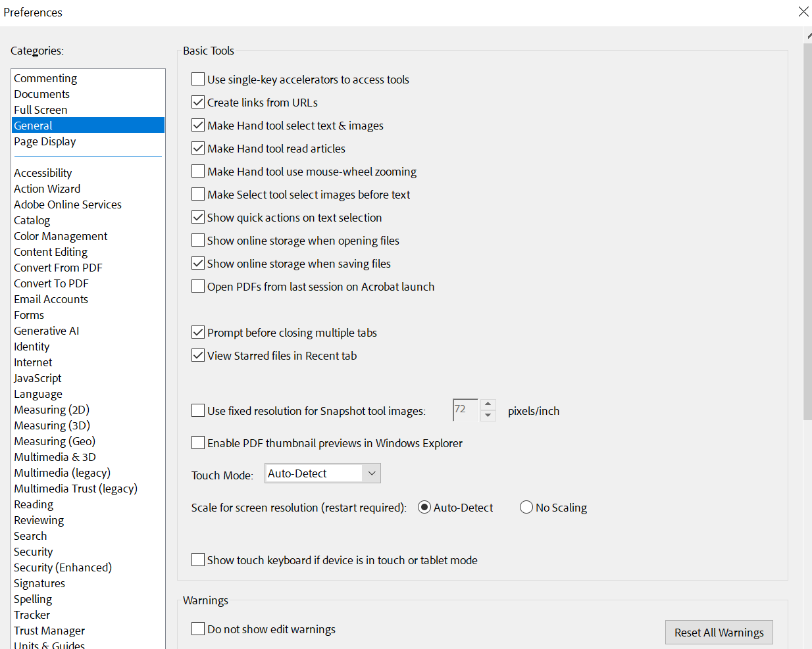Enable single-key accelerators for tools
The image size is (812, 649).
(x=197, y=79)
